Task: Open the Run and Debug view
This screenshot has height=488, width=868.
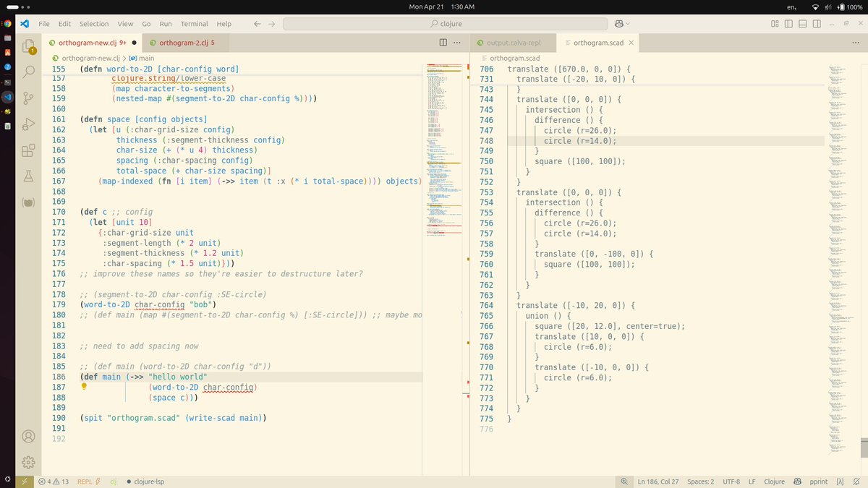Action: pos(29,124)
